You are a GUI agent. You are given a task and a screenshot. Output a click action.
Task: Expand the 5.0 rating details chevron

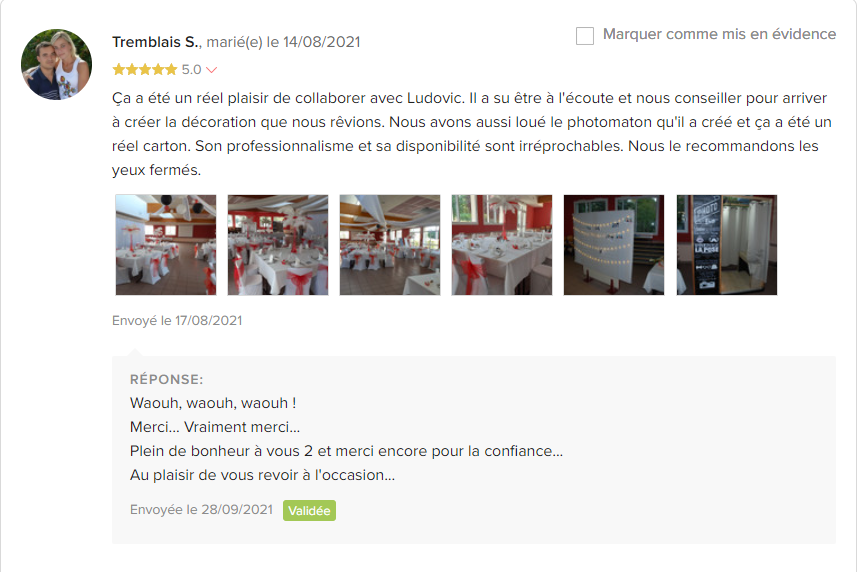pyautogui.click(x=211, y=70)
